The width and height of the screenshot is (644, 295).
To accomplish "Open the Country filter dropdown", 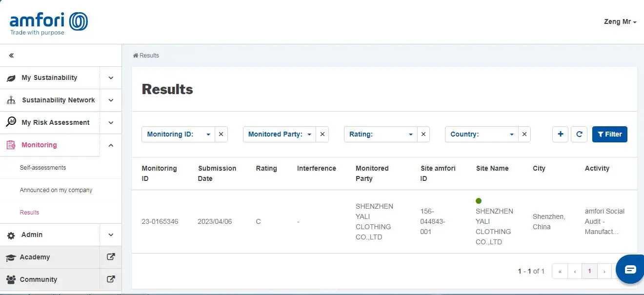I will tap(482, 134).
